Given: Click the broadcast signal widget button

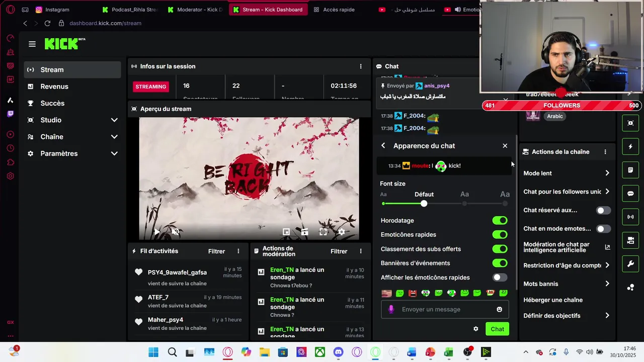Looking at the screenshot, I should pos(630,217).
